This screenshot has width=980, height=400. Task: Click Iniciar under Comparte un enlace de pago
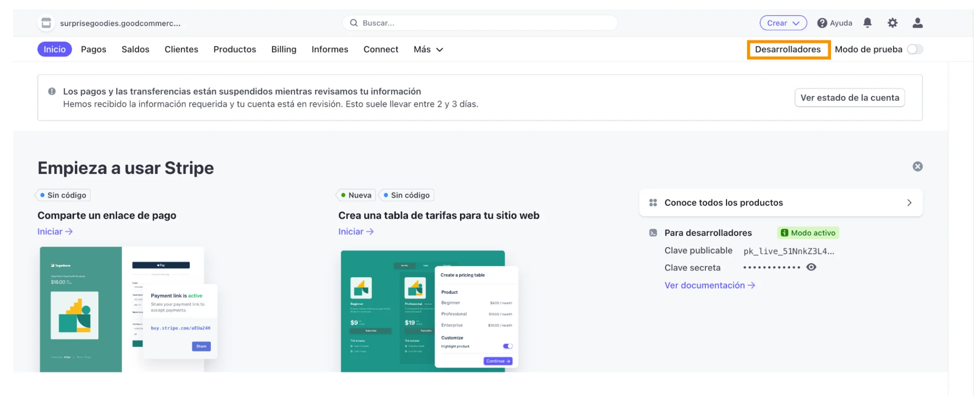pos(55,231)
